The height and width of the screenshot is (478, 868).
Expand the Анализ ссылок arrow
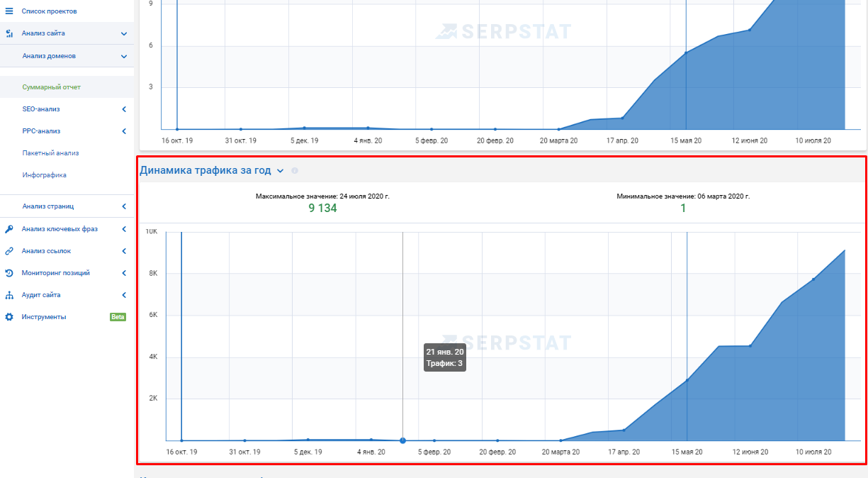point(124,251)
